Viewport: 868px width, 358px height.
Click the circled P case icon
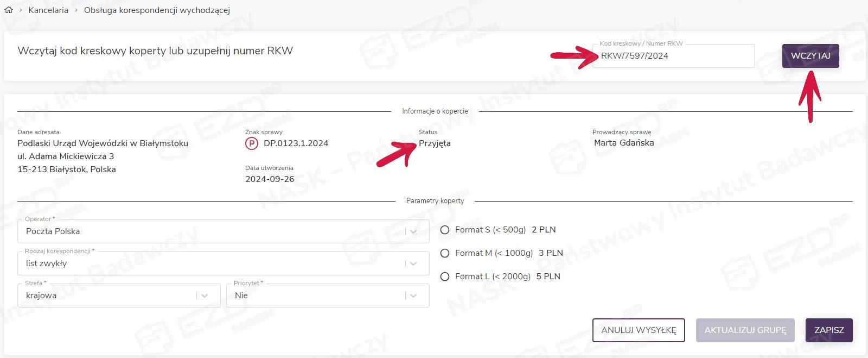(x=252, y=143)
